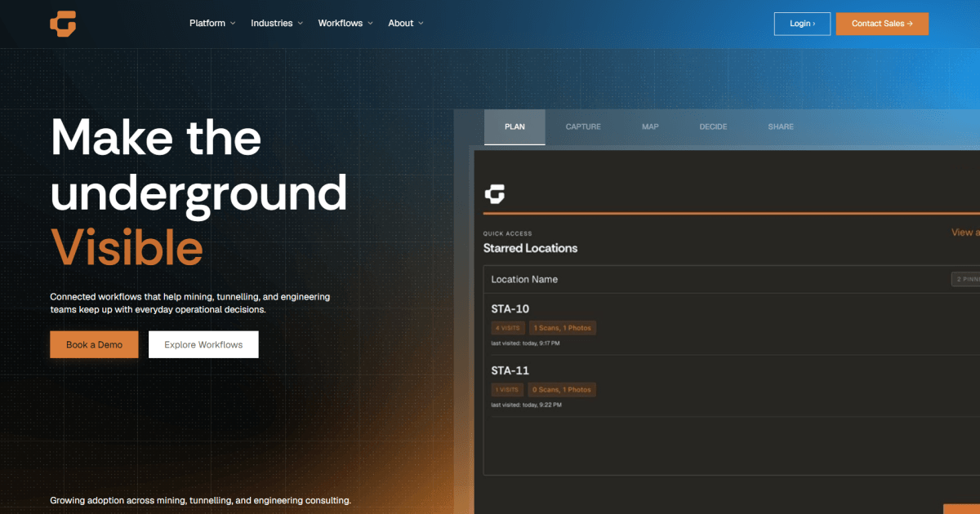Go to the SHARE tab
Screen dimensions: 980x514
(x=781, y=127)
